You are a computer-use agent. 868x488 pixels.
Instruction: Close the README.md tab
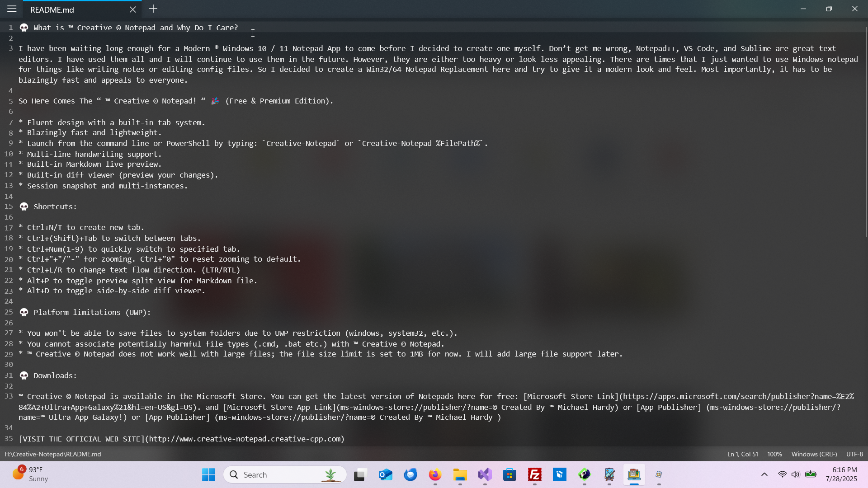point(132,9)
